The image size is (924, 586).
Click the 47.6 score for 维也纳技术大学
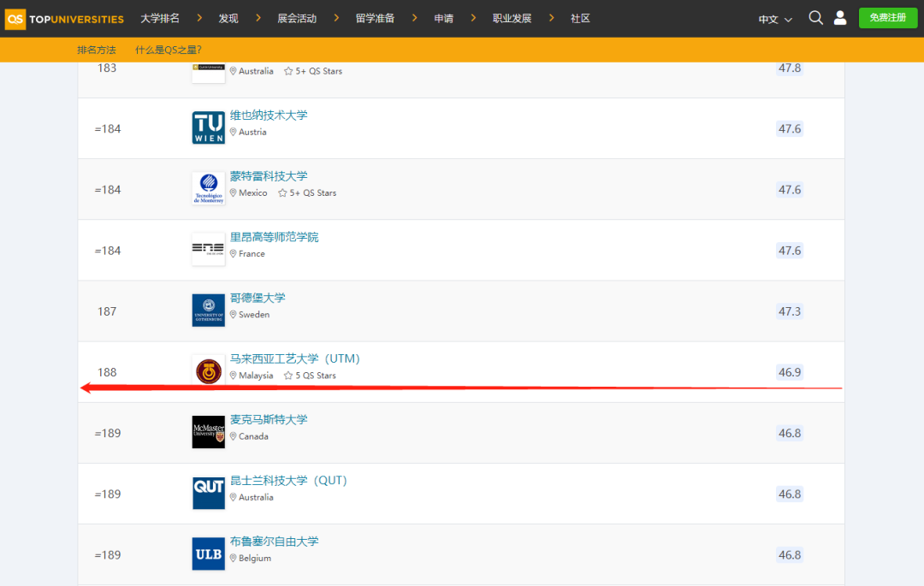[790, 129]
